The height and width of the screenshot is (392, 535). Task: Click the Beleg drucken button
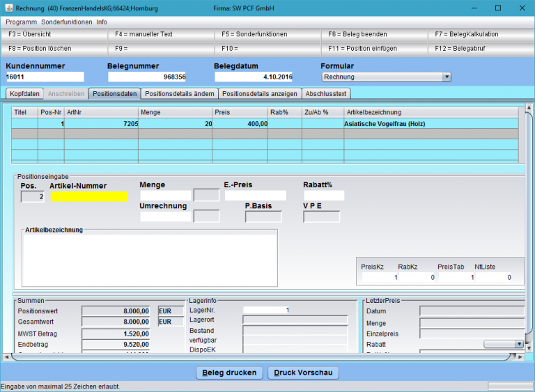click(x=231, y=373)
